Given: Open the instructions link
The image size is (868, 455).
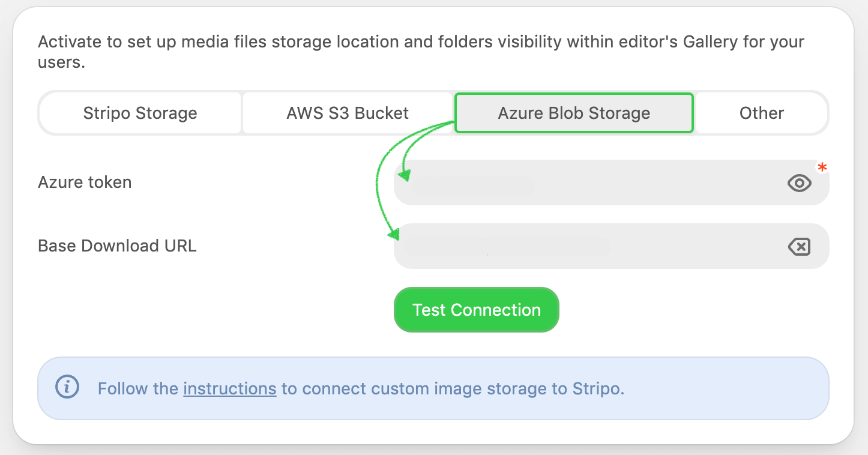Looking at the screenshot, I should (x=229, y=388).
